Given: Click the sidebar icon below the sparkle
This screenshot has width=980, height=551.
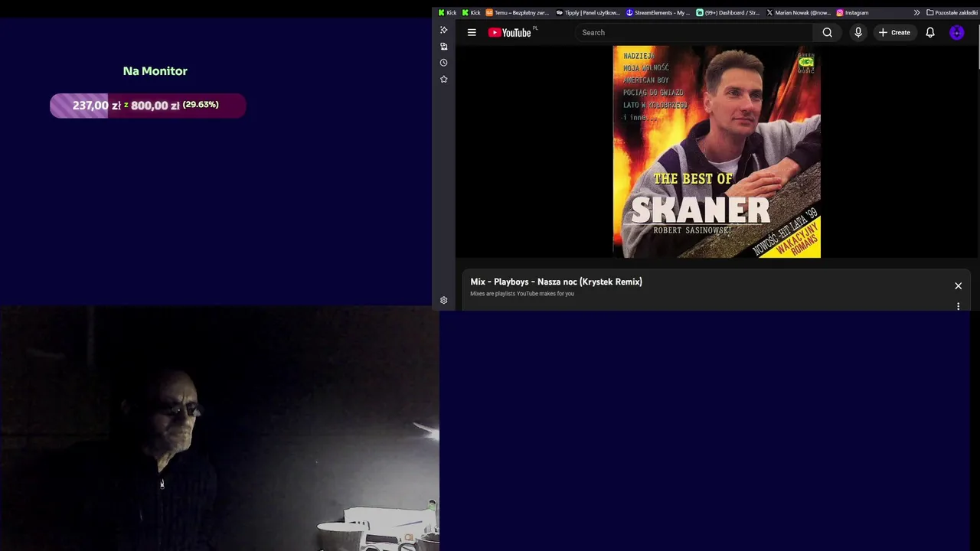Looking at the screenshot, I should (443, 47).
